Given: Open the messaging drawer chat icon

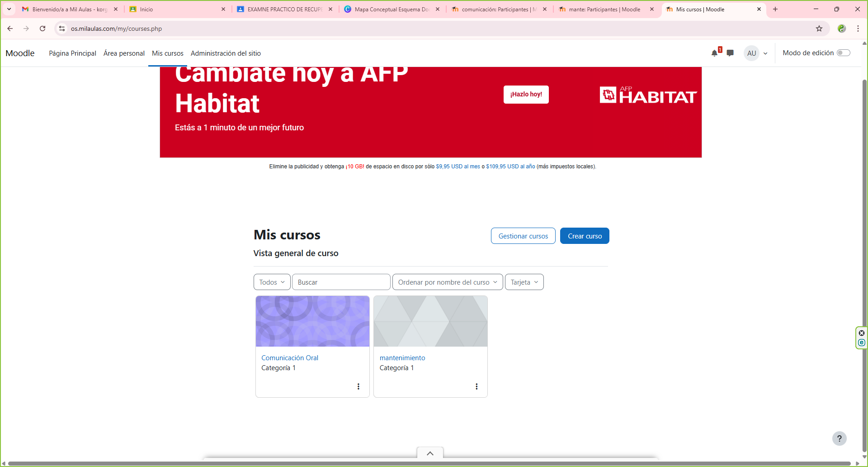Looking at the screenshot, I should (x=730, y=53).
